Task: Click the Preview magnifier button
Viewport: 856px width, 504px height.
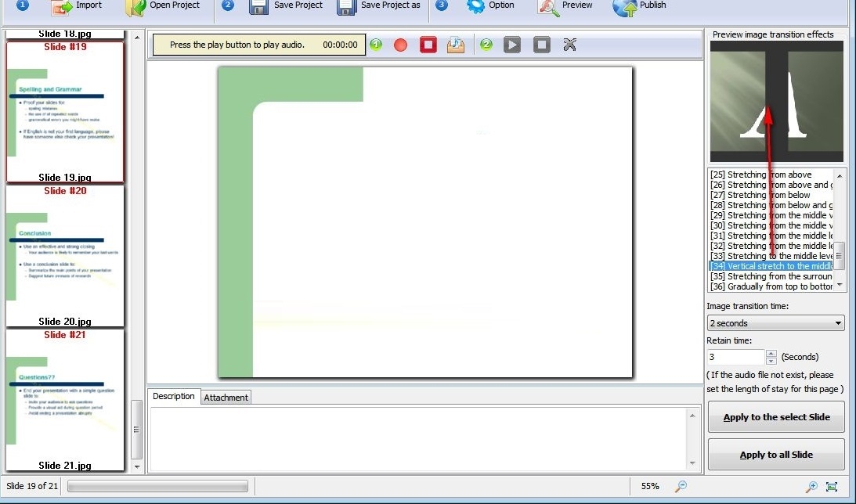Action: (x=565, y=6)
